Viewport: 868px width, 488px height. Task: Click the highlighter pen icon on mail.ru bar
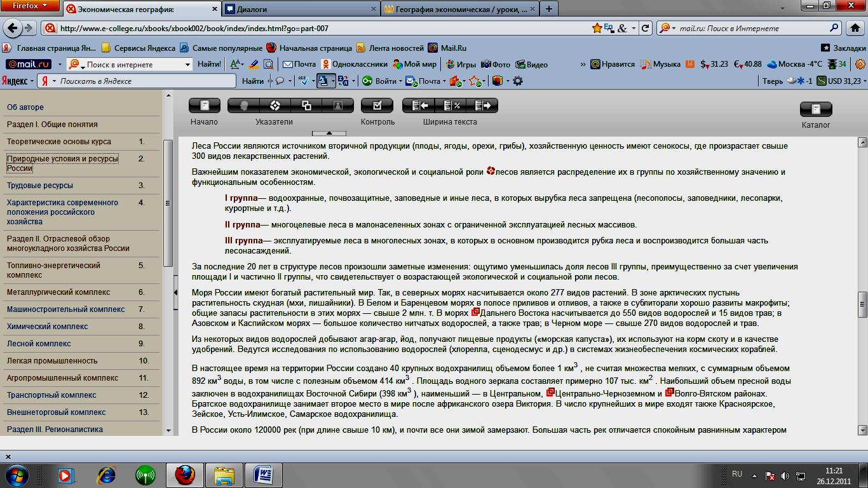tap(254, 64)
